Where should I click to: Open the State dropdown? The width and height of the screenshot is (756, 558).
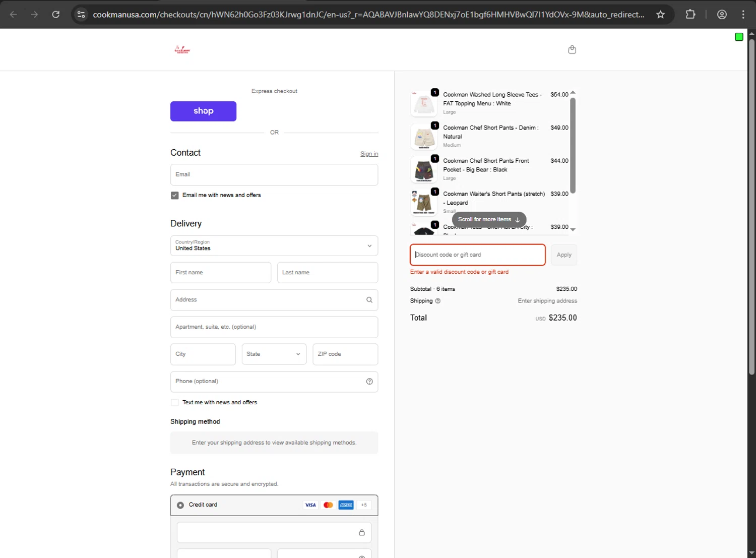274,354
